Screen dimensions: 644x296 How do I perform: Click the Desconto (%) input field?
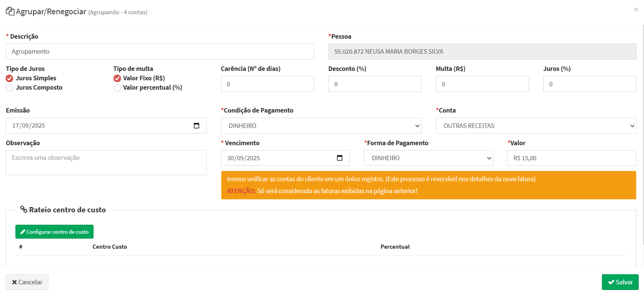375,84
